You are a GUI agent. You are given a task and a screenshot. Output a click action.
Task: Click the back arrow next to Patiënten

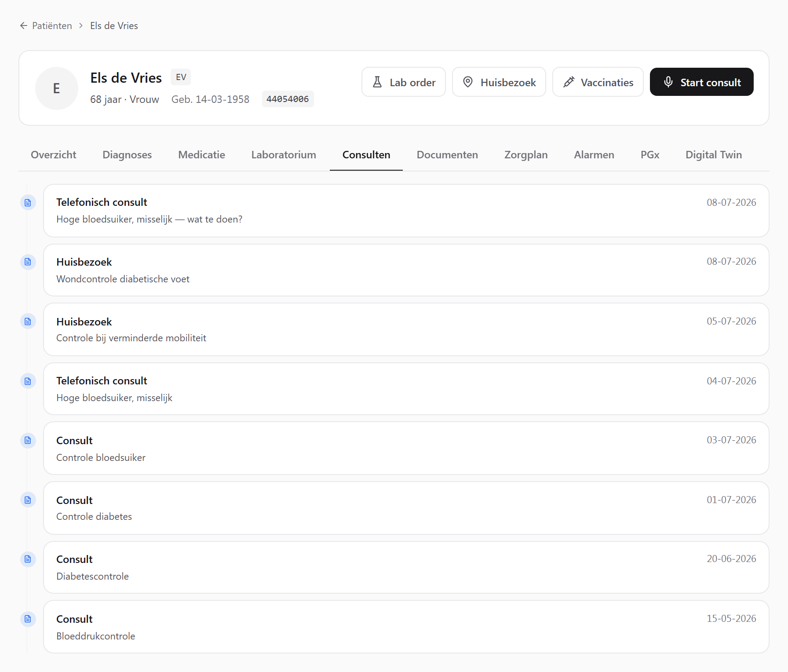coord(24,26)
